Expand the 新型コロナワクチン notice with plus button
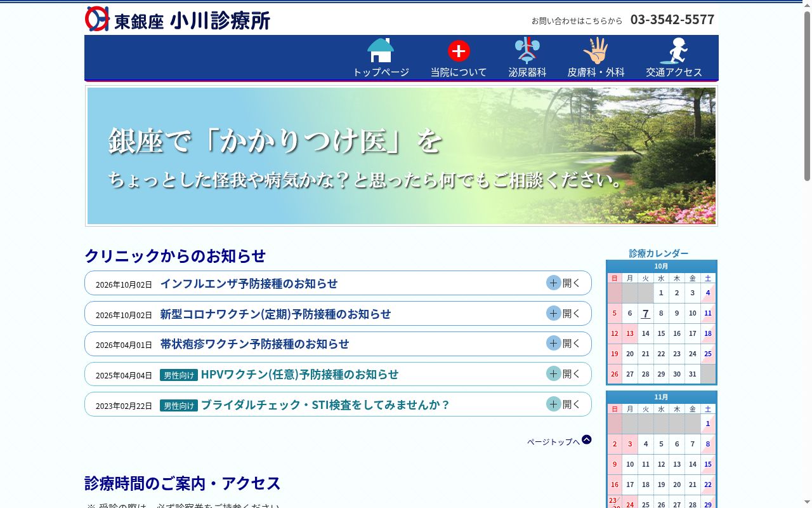812x508 pixels. click(x=554, y=313)
